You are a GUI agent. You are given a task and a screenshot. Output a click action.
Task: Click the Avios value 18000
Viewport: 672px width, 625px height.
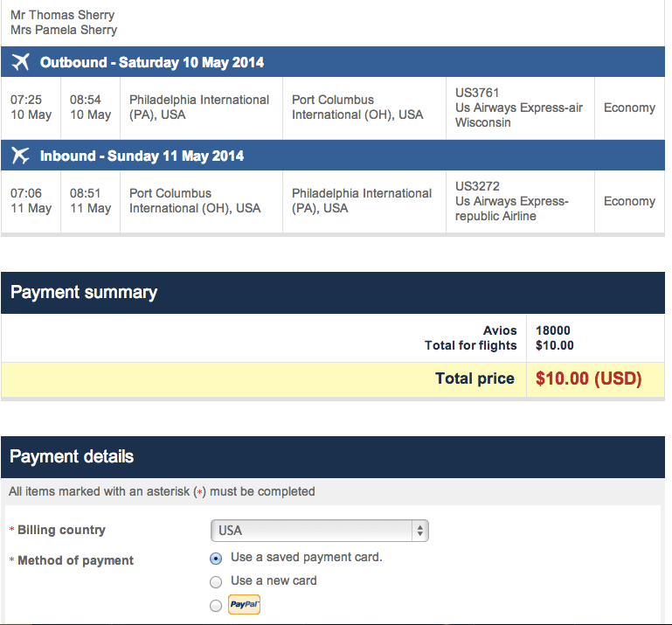click(x=553, y=330)
